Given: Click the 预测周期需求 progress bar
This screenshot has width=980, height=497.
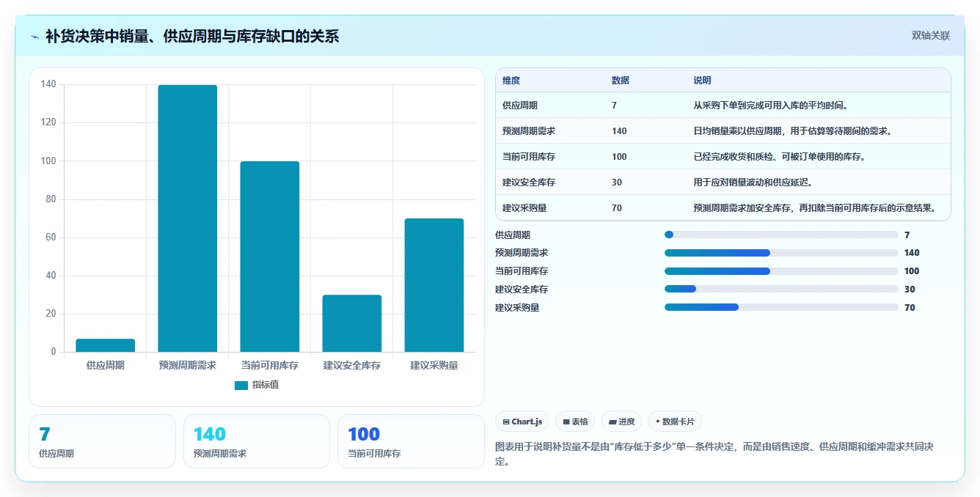Looking at the screenshot, I should 781,253.
